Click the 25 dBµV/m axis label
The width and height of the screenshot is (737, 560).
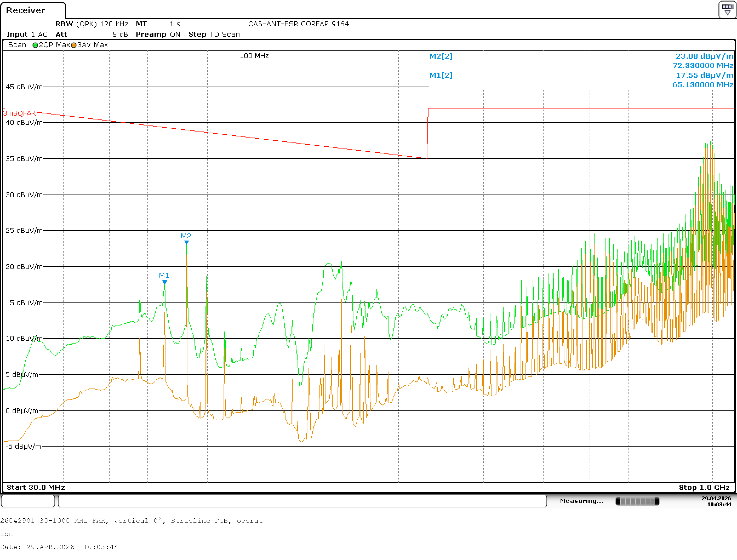point(24,230)
